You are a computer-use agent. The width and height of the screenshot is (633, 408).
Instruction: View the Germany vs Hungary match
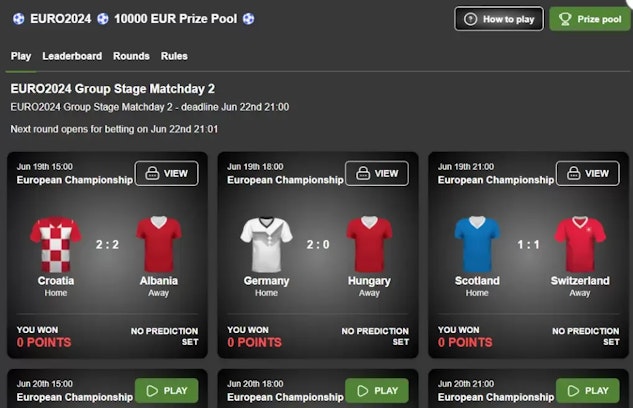point(376,173)
